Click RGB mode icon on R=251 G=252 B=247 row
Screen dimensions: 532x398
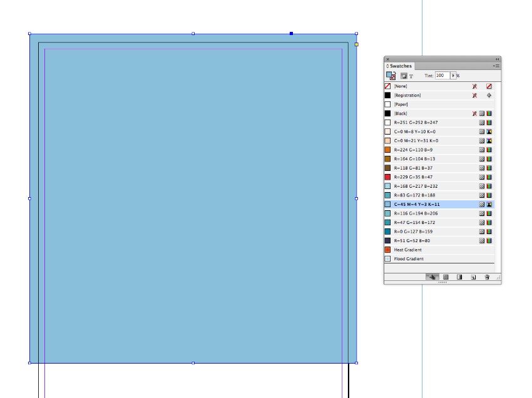pyautogui.click(x=489, y=123)
